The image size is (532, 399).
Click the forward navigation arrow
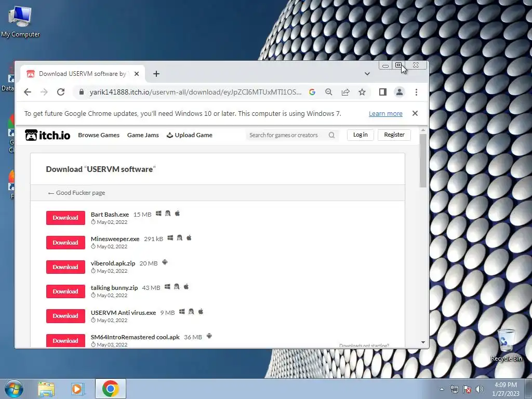[44, 92]
